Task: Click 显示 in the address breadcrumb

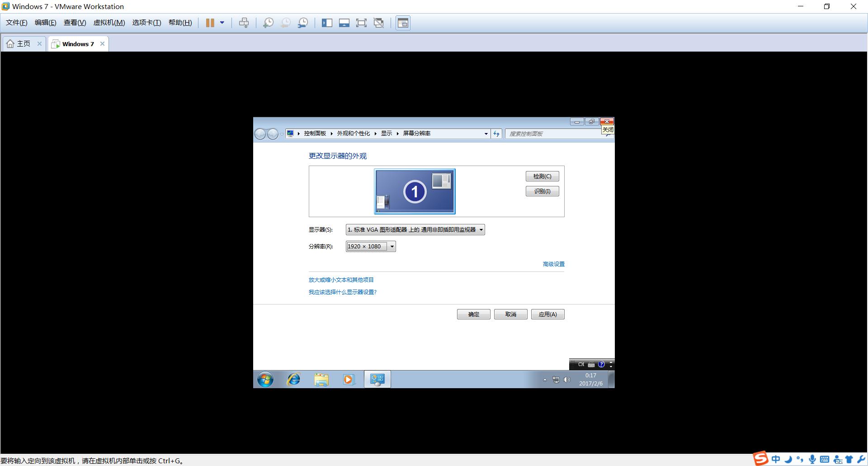Action: coord(386,133)
